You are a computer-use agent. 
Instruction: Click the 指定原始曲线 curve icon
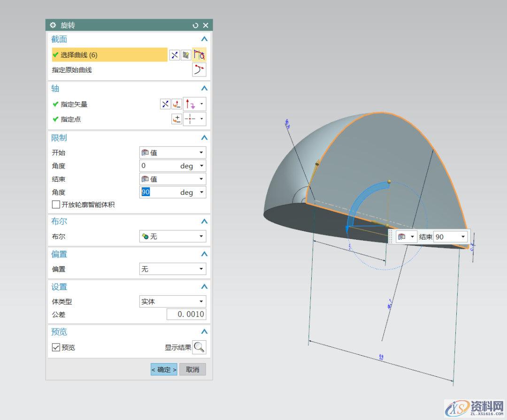(199, 70)
